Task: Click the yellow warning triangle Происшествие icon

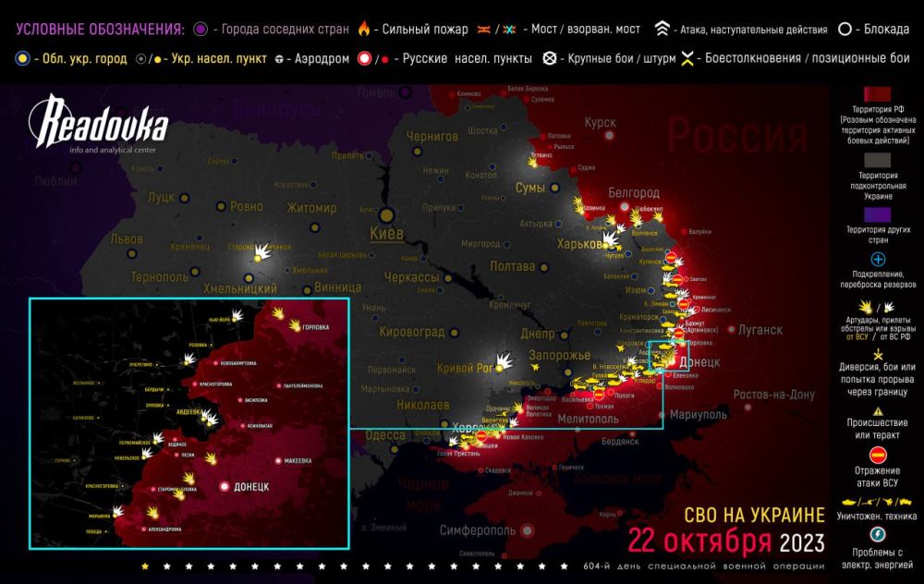Action: tap(879, 410)
